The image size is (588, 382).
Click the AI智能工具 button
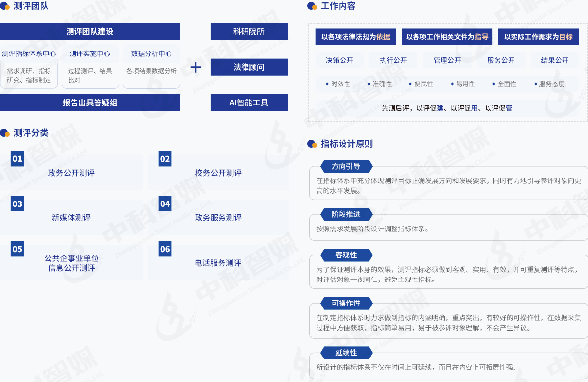tap(249, 102)
